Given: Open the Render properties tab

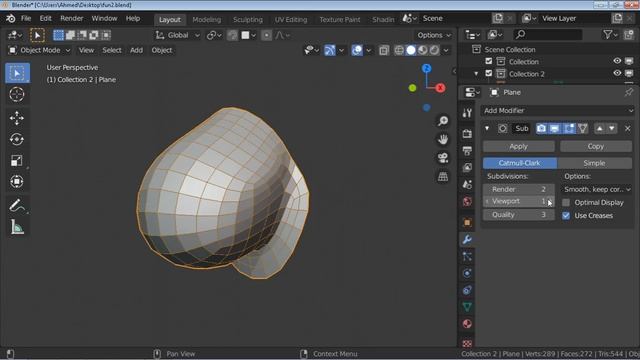Looking at the screenshot, I should [467, 134].
